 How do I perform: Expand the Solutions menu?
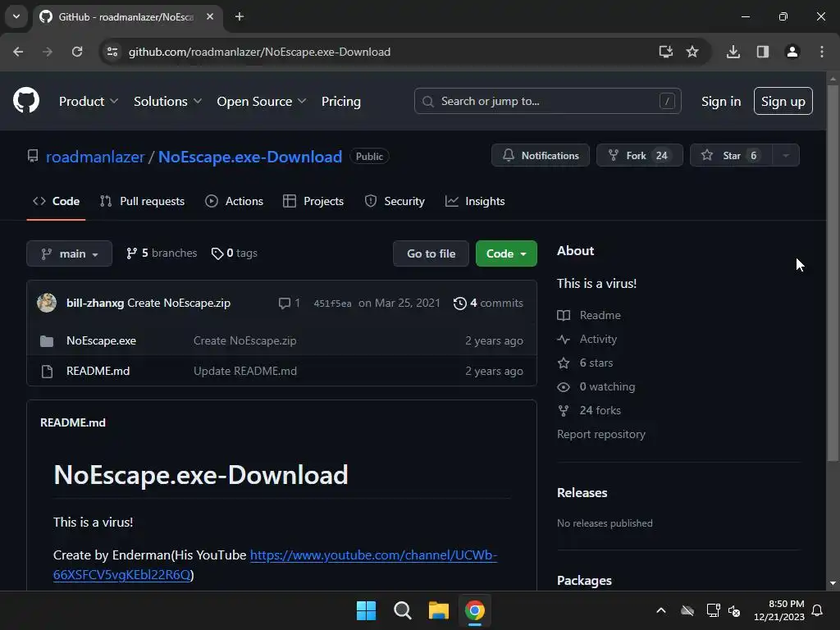[167, 101]
